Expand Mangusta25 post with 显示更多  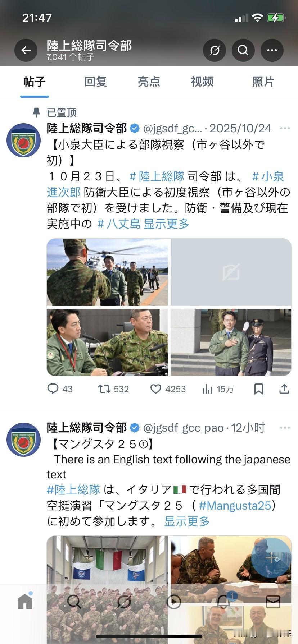187,521
